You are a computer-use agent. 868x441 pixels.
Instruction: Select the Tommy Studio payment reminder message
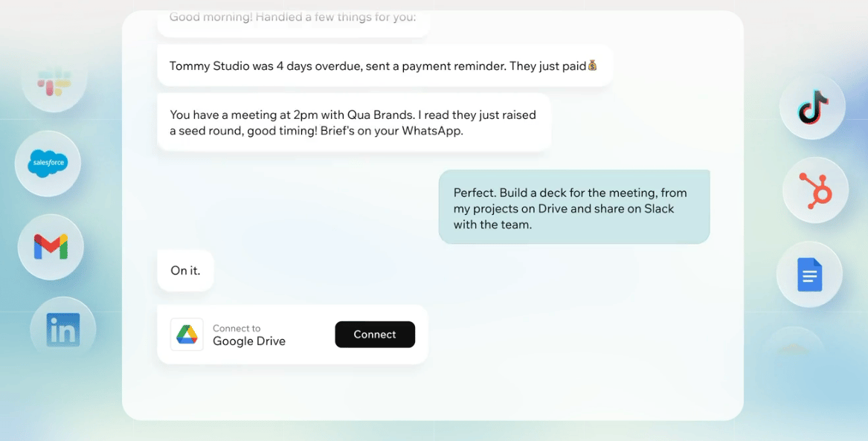point(385,66)
